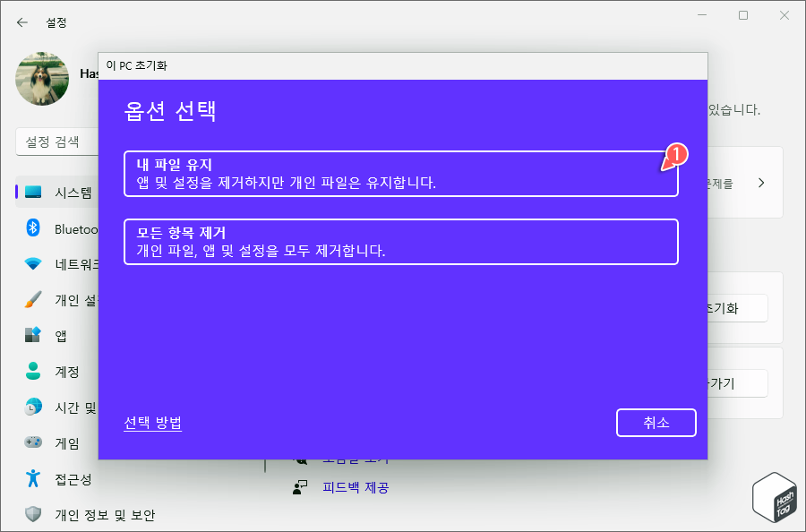Click the 계정 account icon
Viewport: 806px width, 532px height.
pyautogui.click(x=34, y=371)
